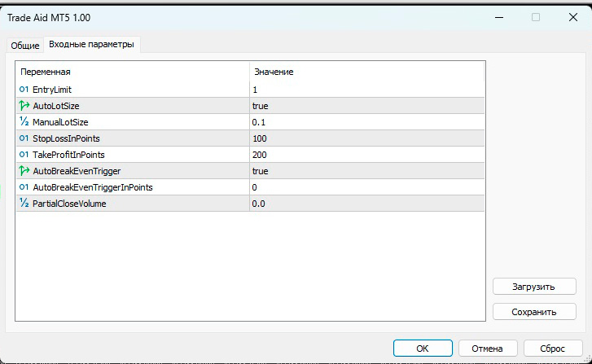The height and width of the screenshot is (364, 592).
Task: Click the boolean icon beside AutoBreakEvenTrigger
Action: (x=24, y=171)
